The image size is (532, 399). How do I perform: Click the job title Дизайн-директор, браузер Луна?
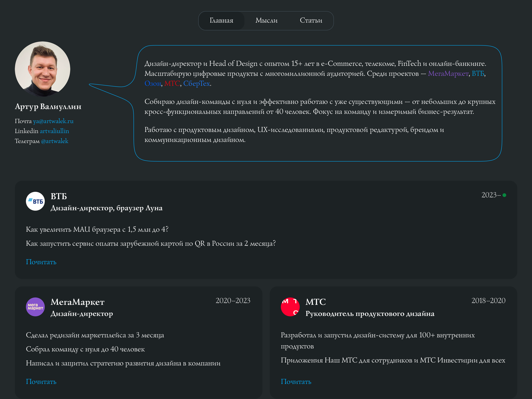107,208
